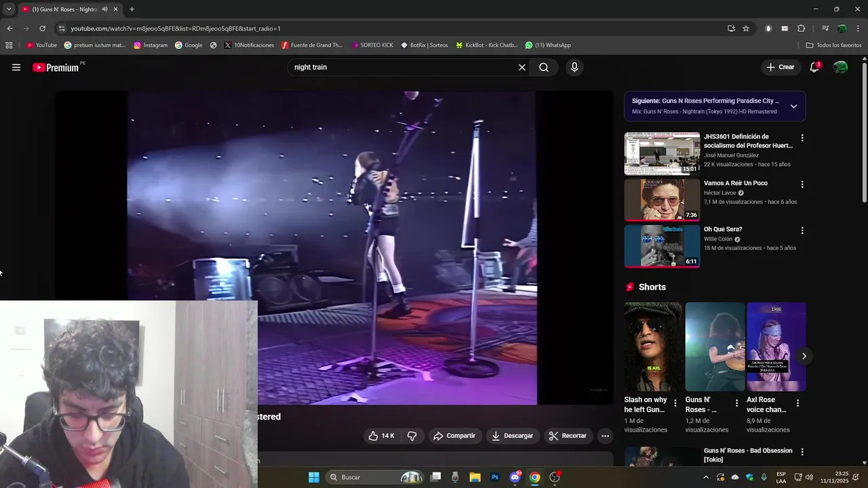Bookmark this page with the star
Image resolution: width=868 pixels, height=488 pixels.
point(746,28)
